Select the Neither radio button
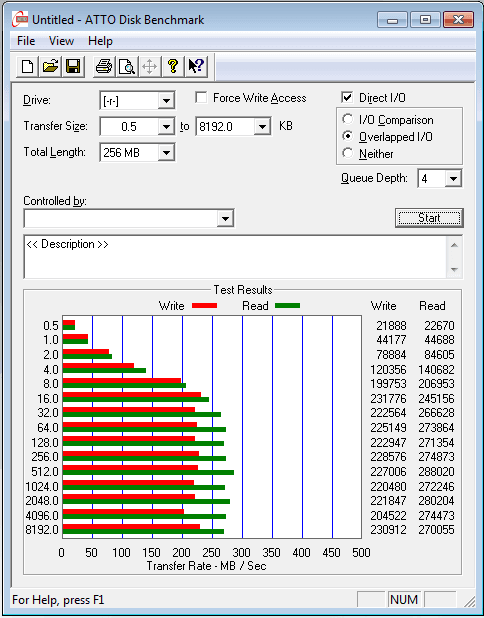Image resolution: width=484 pixels, height=618 pixels. pyautogui.click(x=348, y=153)
